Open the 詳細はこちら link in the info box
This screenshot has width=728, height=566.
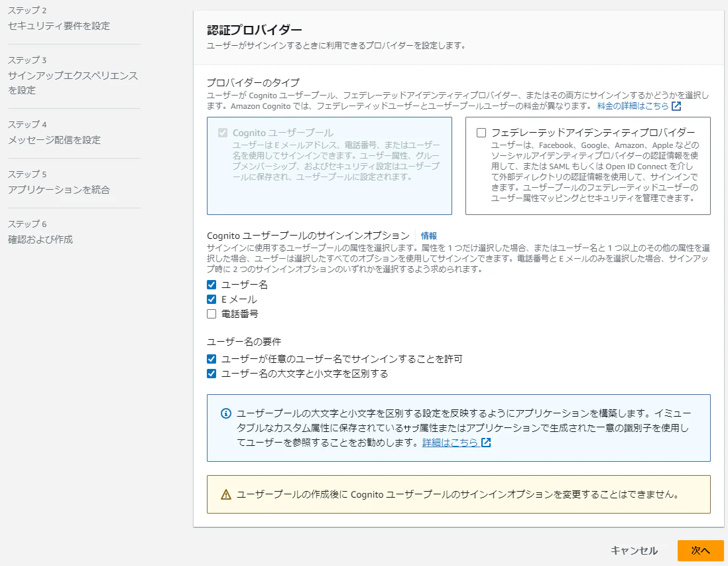pos(450,443)
